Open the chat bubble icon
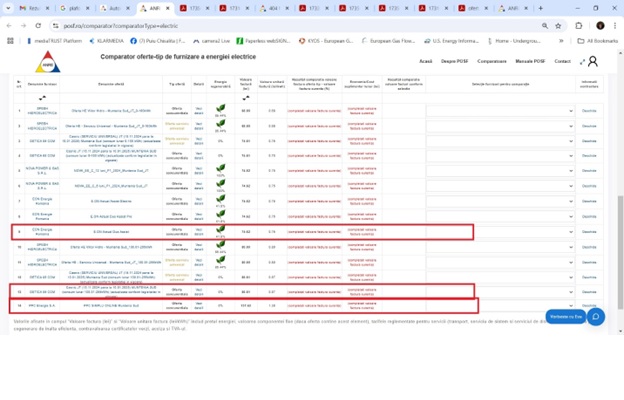The image size is (624, 400). tap(596, 317)
